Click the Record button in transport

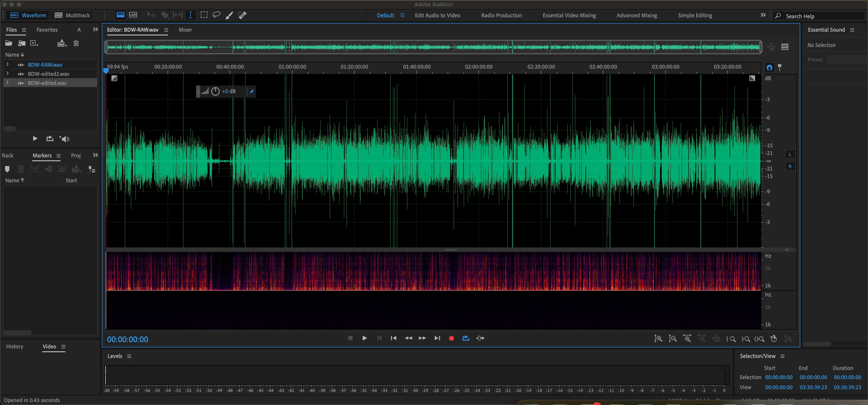click(451, 338)
